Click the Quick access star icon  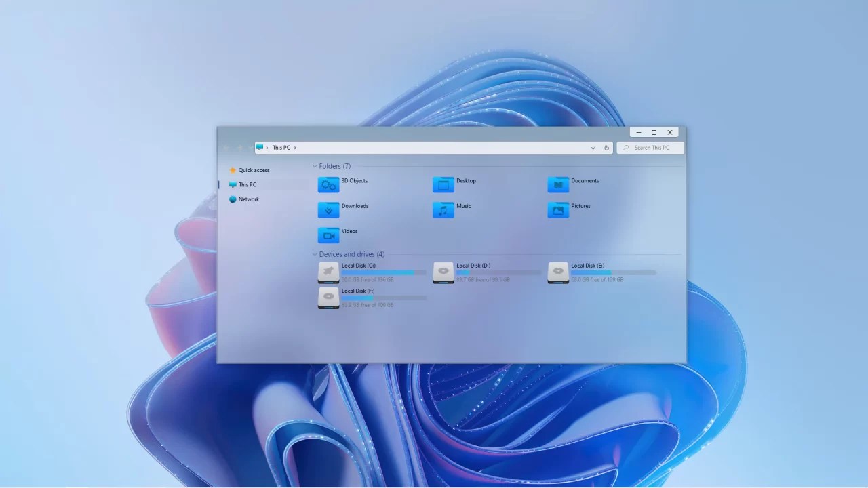pos(233,170)
